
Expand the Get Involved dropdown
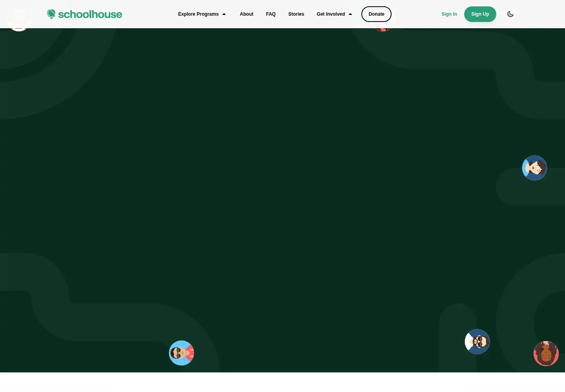click(334, 14)
